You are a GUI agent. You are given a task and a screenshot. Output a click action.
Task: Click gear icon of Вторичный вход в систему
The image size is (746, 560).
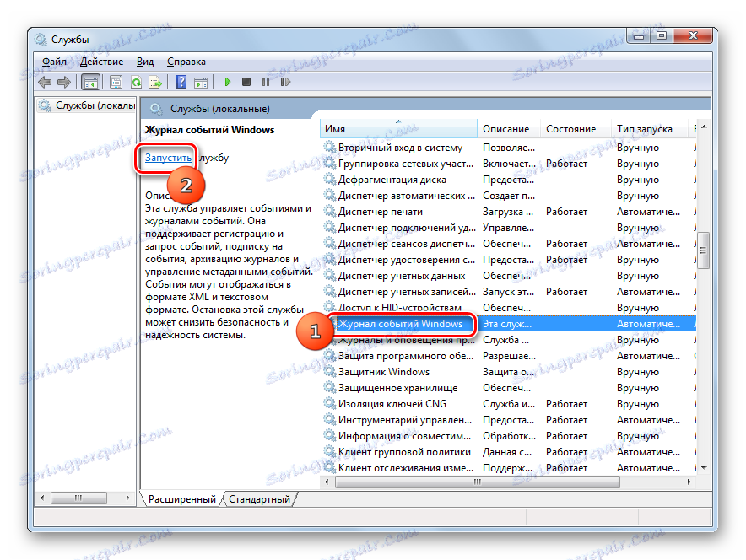330,148
